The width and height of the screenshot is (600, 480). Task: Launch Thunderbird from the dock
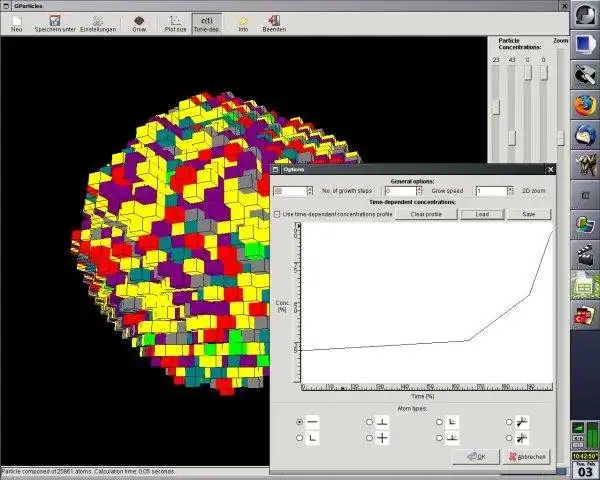[585, 135]
